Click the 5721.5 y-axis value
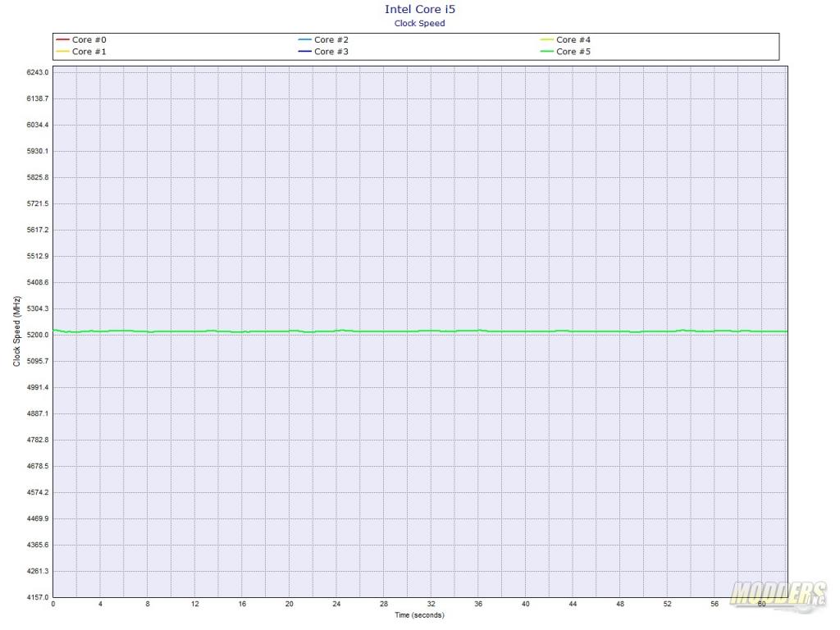This screenshot has height=630, width=840. pos(38,203)
